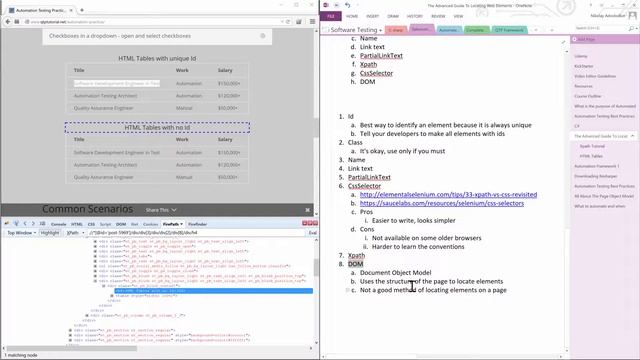Image resolution: width=640 pixels, height=360 pixels.
Task: Click the OneNote undo arrow icon
Action: pos(347,5)
